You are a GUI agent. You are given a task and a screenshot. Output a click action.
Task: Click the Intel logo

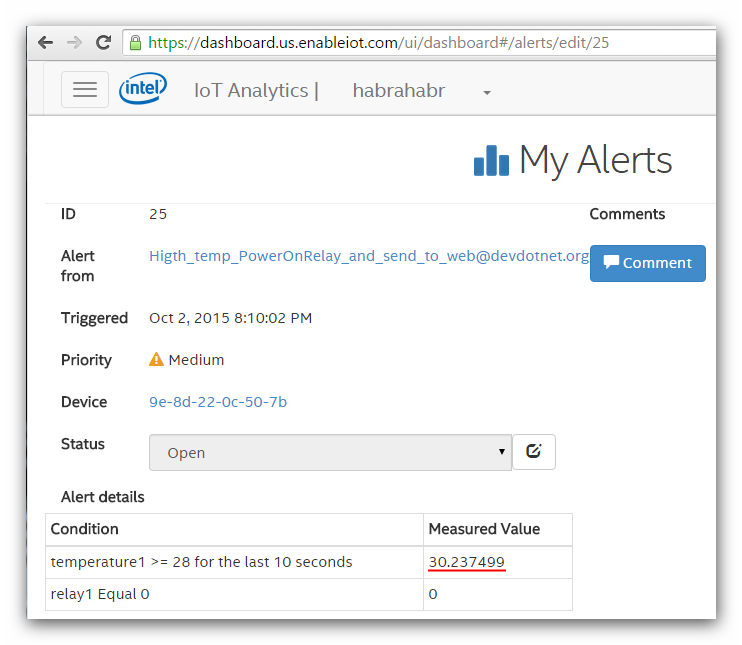142,88
